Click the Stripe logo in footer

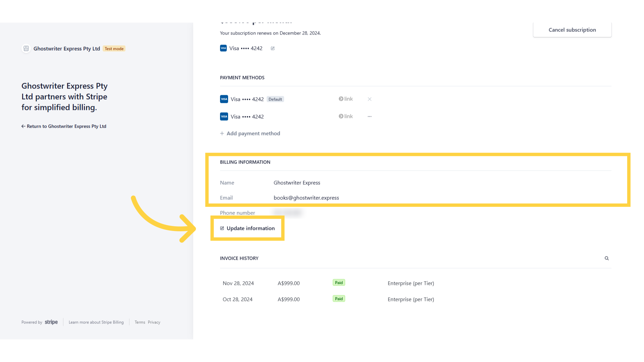click(x=51, y=322)
